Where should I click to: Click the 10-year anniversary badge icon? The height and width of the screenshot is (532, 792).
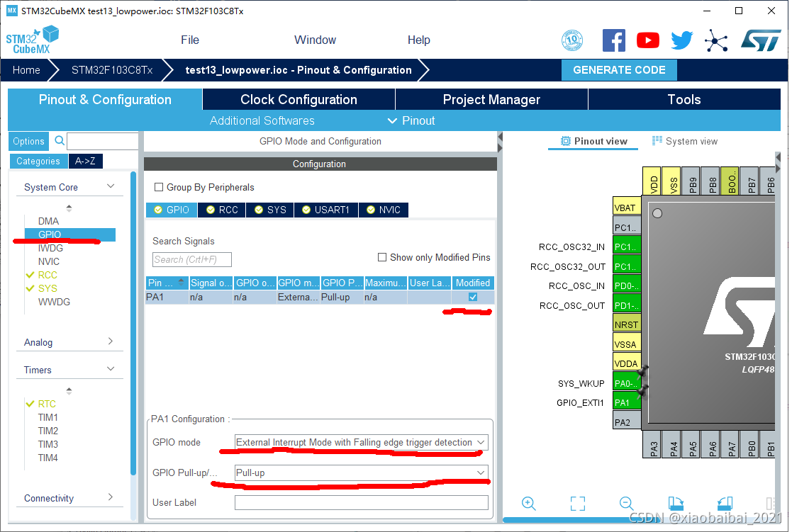[x=572, y=40]
